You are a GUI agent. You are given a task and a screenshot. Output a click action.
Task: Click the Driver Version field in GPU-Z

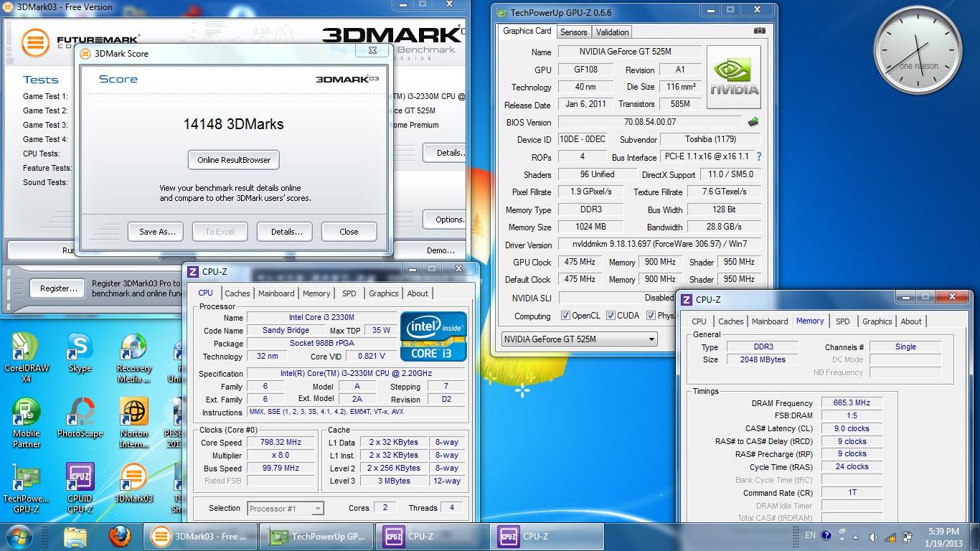pyautogui.click(x=658, y=245)
